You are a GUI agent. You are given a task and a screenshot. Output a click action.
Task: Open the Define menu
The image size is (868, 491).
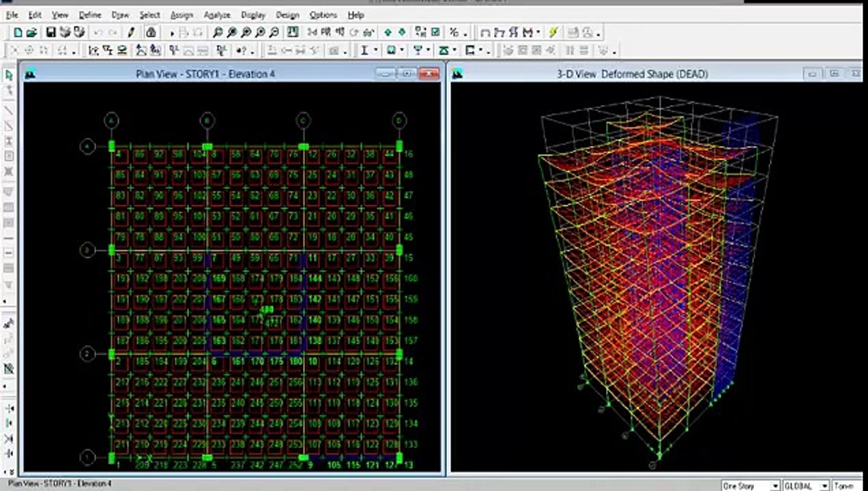tap(89, 14)
